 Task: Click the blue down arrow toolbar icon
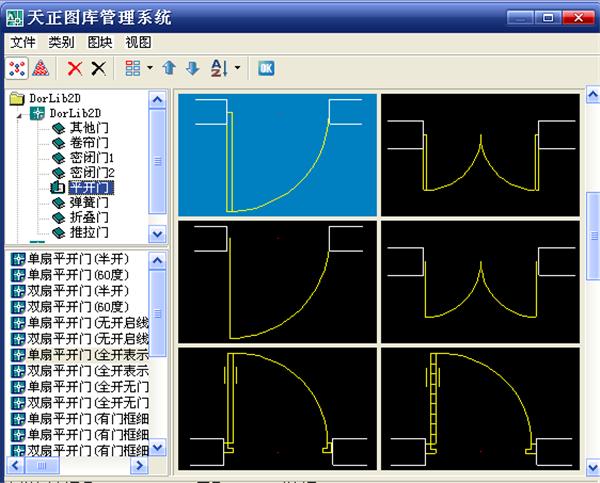point(193,69)
